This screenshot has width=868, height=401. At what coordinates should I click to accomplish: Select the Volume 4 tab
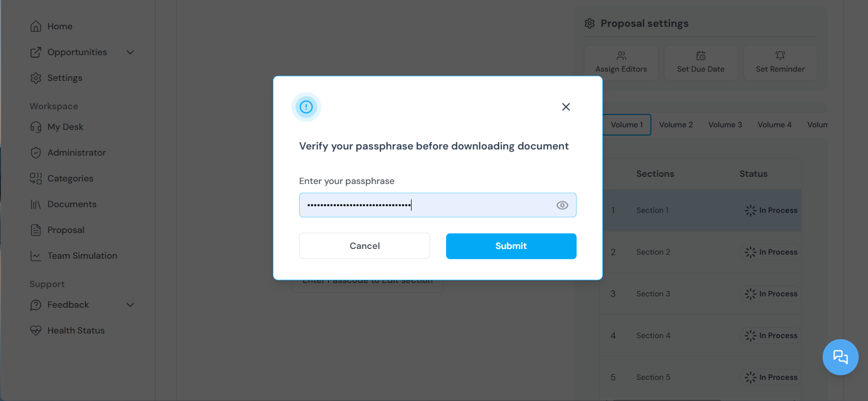coord(774,125)
